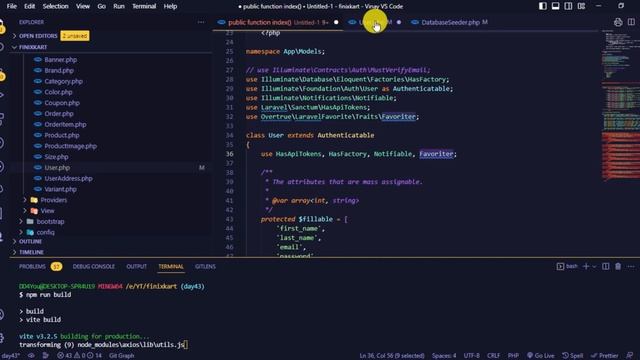The width and height of the screenshot is (640, 360).
Task: Toggle primary sidebar layout icon
Action: pyautogui.click(x=542, y=6)
